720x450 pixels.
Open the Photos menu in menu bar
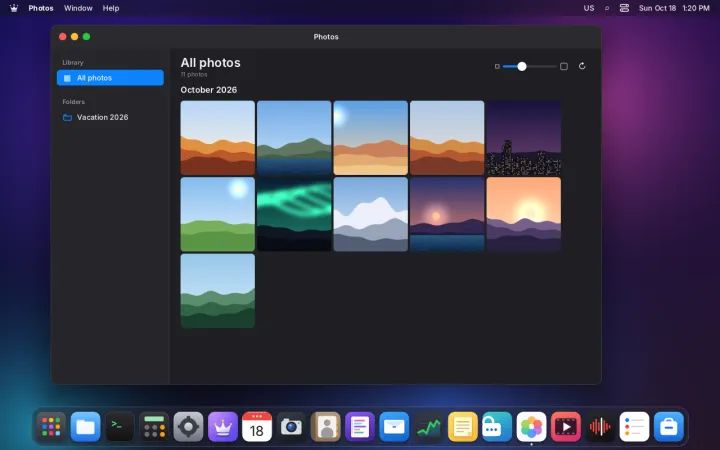(x=41, y=8)
